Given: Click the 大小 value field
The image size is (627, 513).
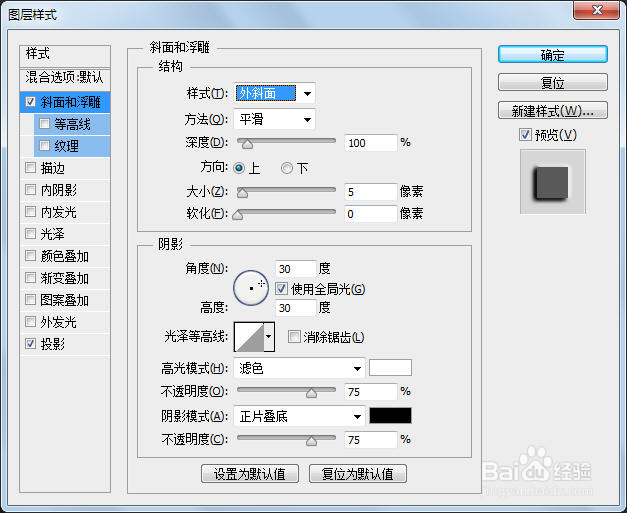Looking at the screenshot, I should tap(370, 192).
